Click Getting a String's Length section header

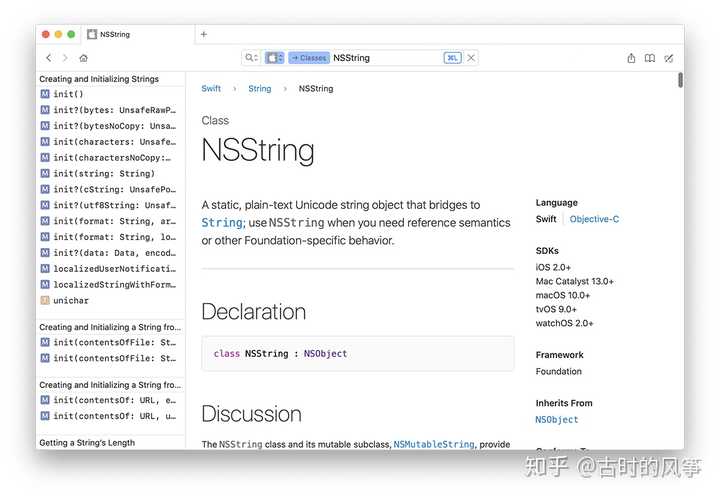click(x=87, y=443)
